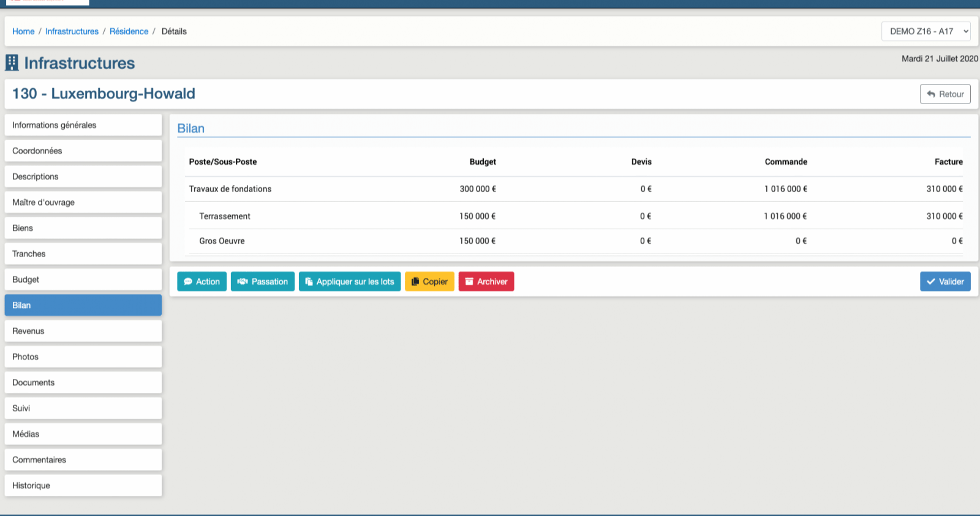
Task: Click the handshake icon on Passation
Action: point(243,282)
